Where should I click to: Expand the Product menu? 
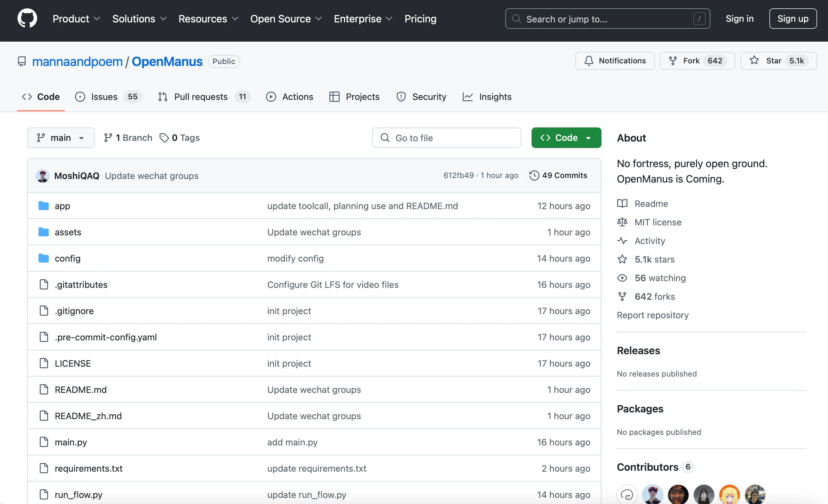click(x=76, y=19)
